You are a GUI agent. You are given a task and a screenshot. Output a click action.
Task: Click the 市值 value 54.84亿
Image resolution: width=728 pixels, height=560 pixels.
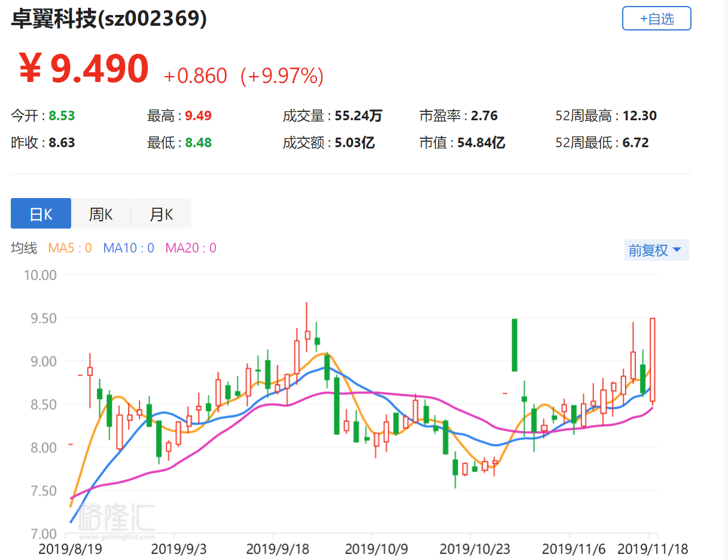(x=482, y=143)
